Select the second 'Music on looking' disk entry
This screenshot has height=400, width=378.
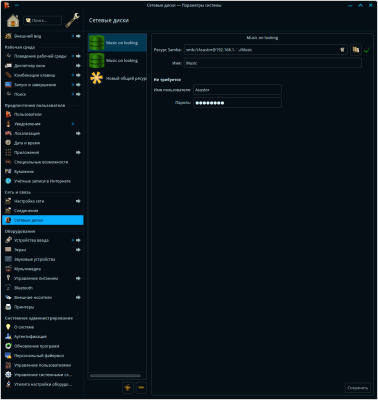pos(117,60)
